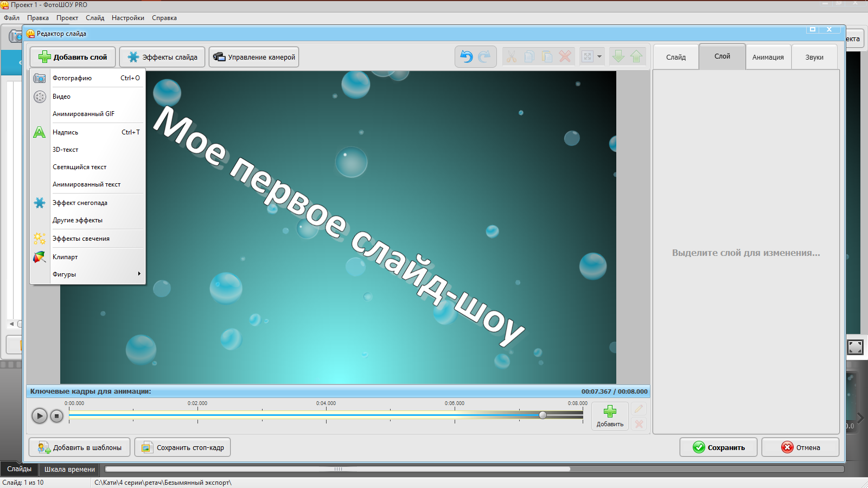Click the bottom horizontal scrollbar

pos(337,469)
